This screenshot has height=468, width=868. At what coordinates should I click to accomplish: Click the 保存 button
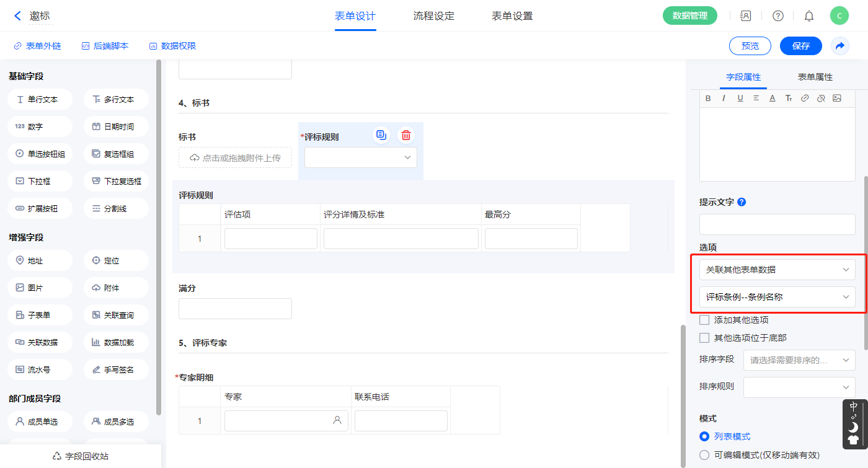(x=800, y=46)
